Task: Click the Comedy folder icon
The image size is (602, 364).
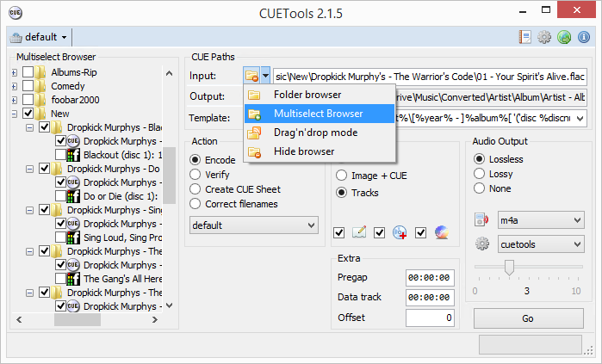Action: 40,86
